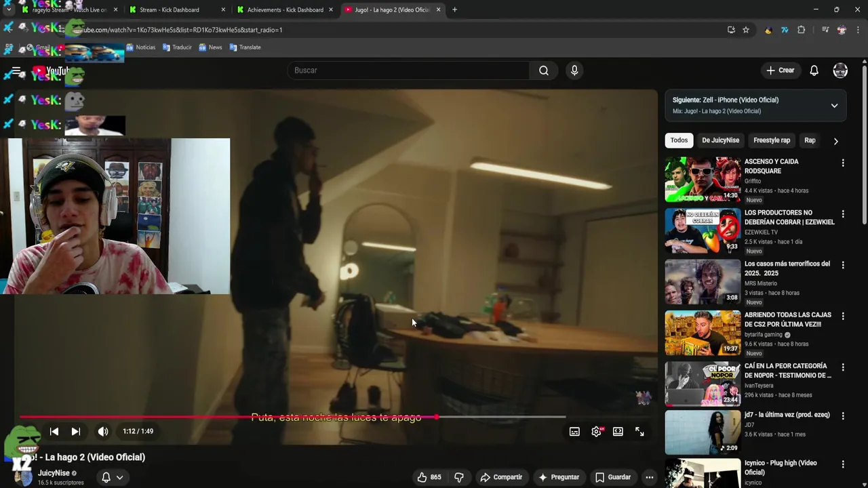Close the Jugo! La hago 2 tab

tap(438, 9)
